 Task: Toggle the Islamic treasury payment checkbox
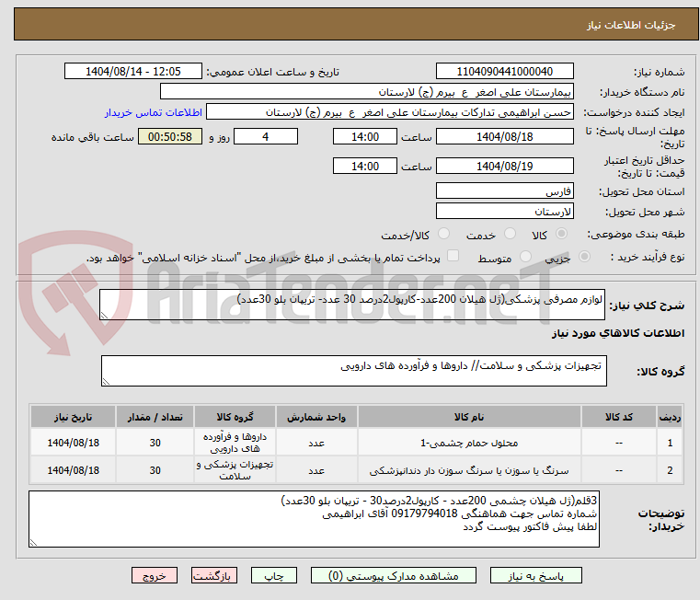(x=453, y=257)
